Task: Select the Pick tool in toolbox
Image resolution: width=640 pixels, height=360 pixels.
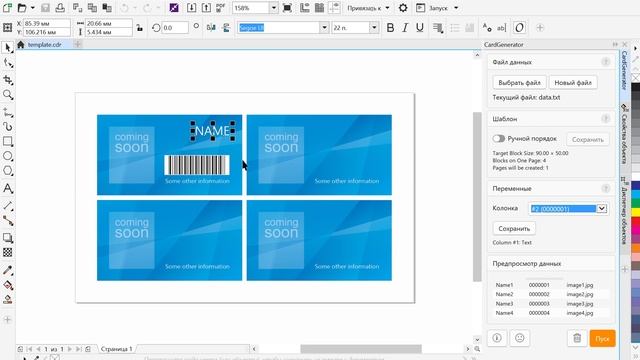Action: (8, 48)
